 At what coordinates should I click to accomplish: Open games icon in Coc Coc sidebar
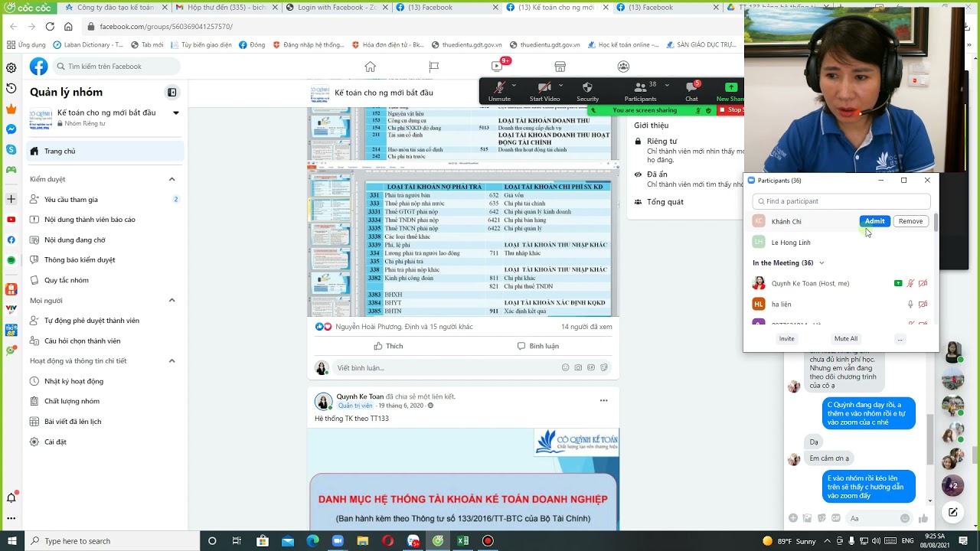pos(11,170)
